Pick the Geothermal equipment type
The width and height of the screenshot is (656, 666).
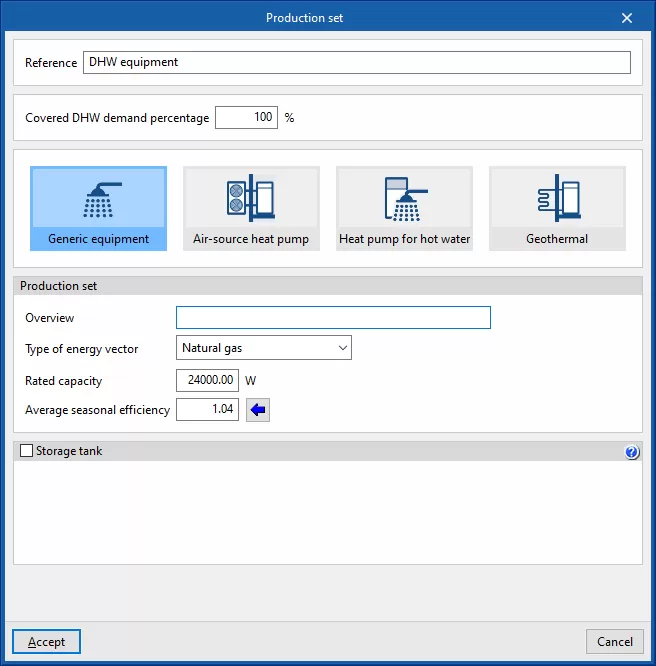click(x=557, y=208)
